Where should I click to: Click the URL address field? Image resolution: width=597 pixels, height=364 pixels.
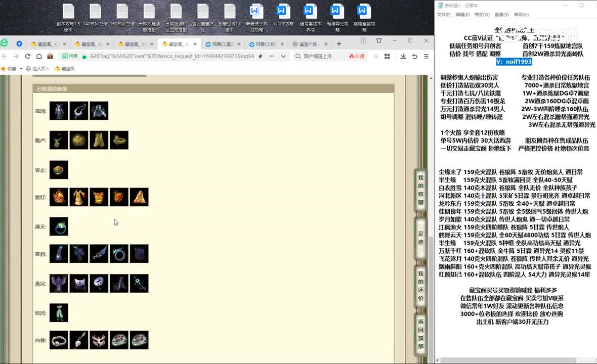pos(172,56)
